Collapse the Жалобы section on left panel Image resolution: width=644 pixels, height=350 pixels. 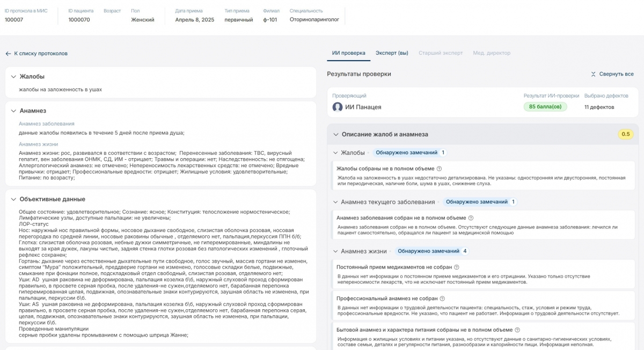tap(13, 77)
